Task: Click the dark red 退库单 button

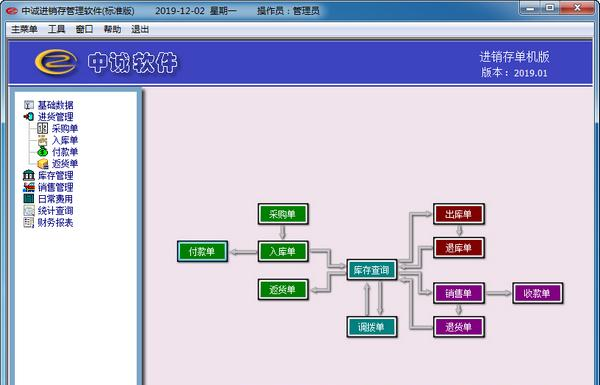Action: tap(459, 248)
